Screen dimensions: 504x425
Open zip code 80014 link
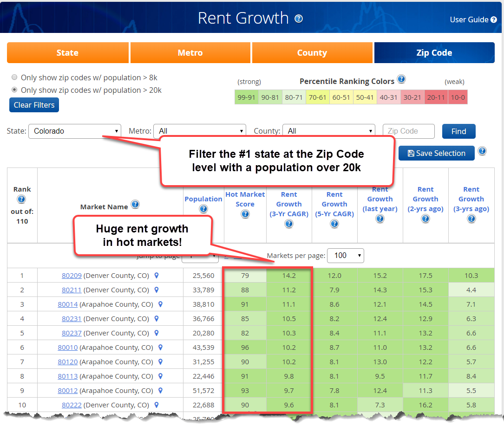pyautogui.click(x=67, y=304)
